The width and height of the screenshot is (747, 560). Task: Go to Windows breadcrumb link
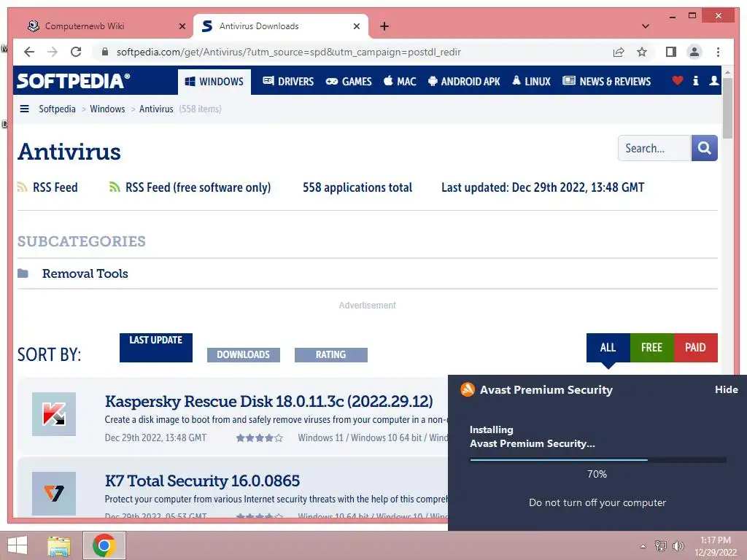coord(107,109)
